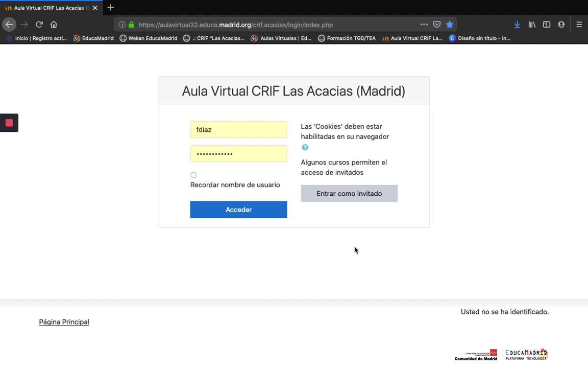Open the downloads arrow icon
Viewport: 588px width, 368px height.
click(x=517, y=25)
